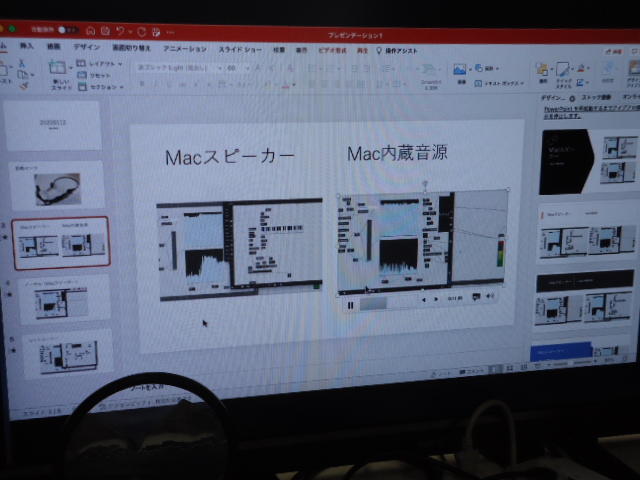Image resolution: width=640 pixels, height=480 pixels.
Task: Click the Undo arrow icon
Action: (120, 31)
